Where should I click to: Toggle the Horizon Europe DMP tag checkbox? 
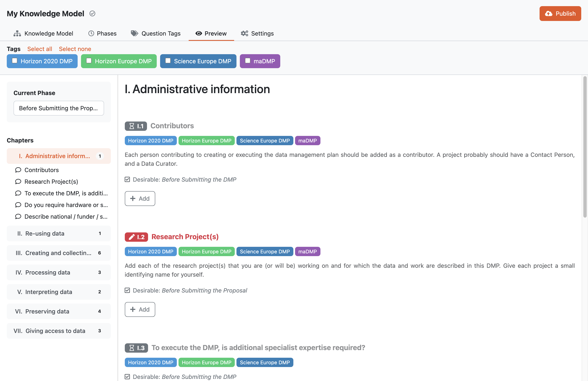(89, 61)
